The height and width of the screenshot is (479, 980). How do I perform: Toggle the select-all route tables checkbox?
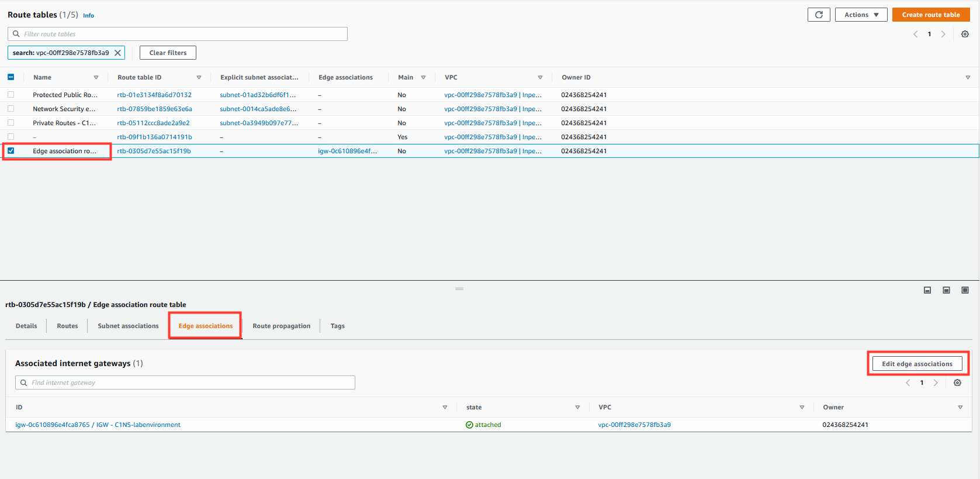point(11,77)
